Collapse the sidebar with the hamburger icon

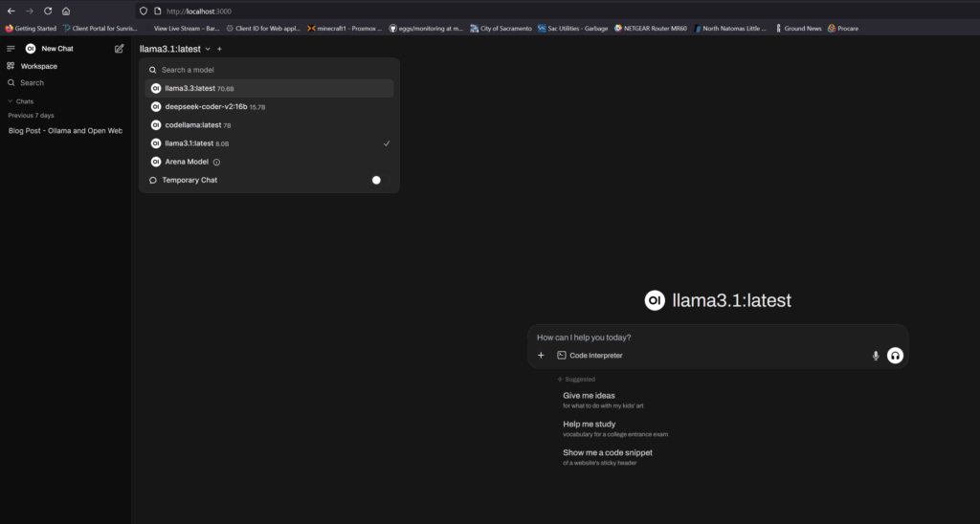tap(11, 49)
